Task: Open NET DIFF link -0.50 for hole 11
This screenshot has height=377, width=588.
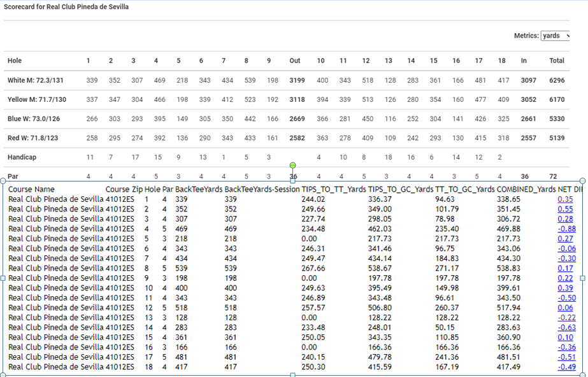Action: point(566,298)
